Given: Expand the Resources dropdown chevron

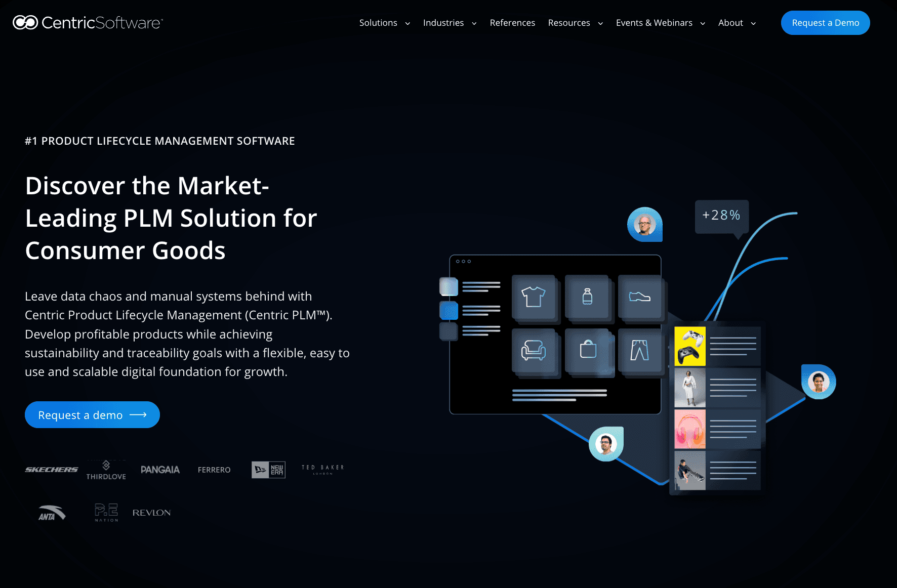Looking at the screenshot, I should pos(600,23).
